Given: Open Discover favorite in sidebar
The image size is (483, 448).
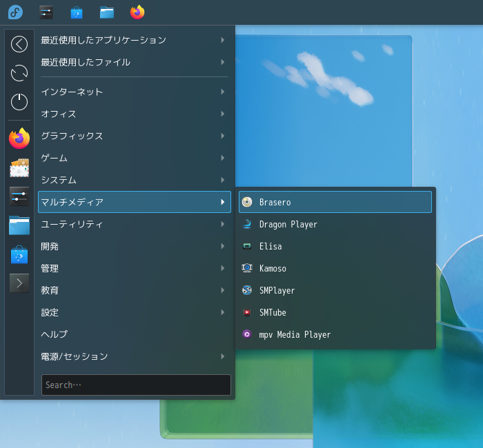Looking at the screenshot, I should 19,254.
